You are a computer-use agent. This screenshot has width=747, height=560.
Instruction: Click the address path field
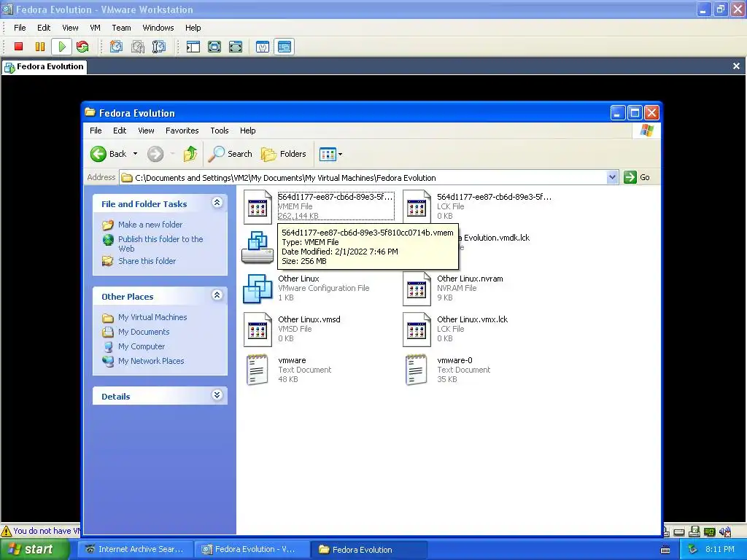click(363, 178)
